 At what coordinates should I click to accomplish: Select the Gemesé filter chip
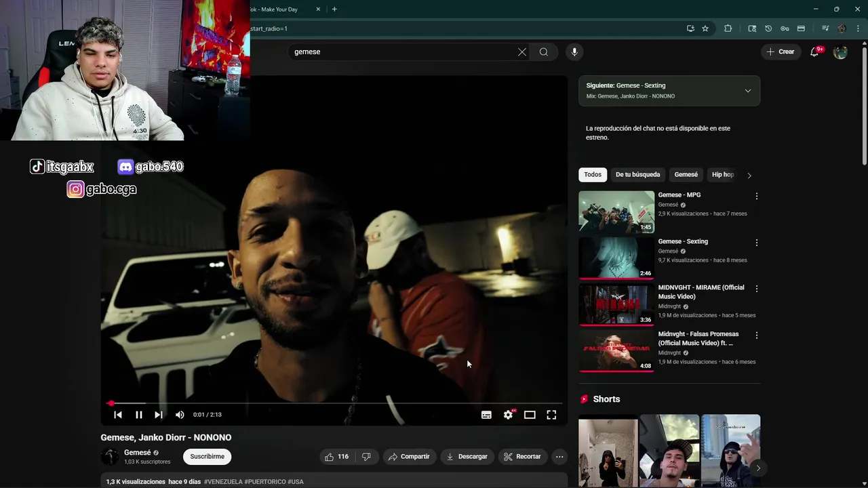686,175
